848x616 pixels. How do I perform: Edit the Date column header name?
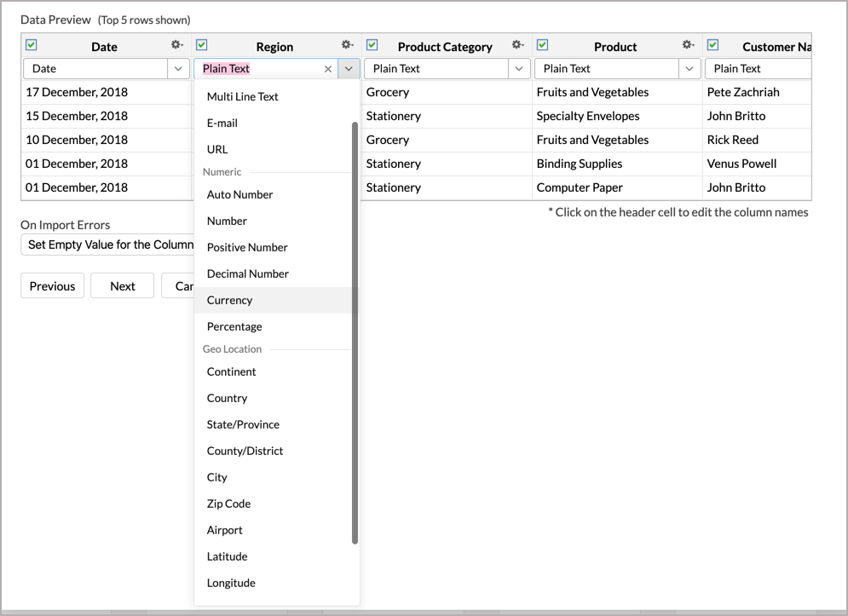coord(104,47)
